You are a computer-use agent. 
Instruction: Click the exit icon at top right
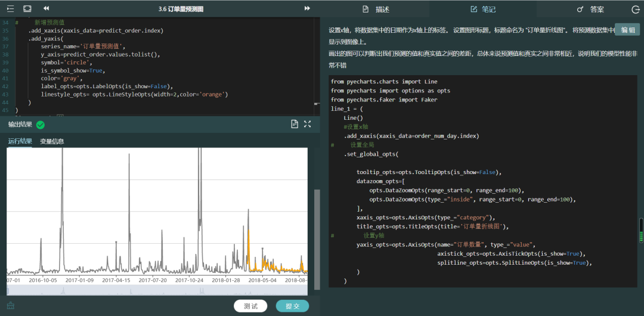pos(636,10)
